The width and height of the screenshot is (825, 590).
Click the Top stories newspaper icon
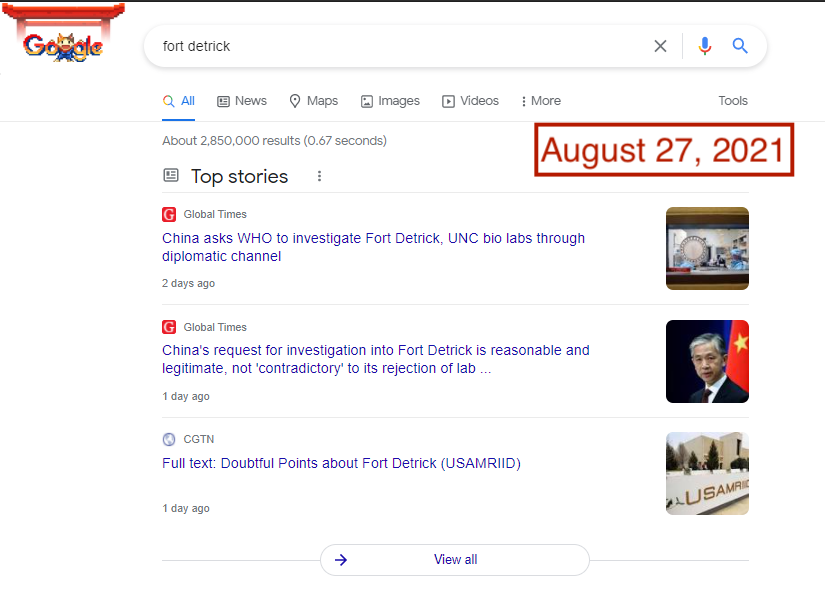(171, 176)
